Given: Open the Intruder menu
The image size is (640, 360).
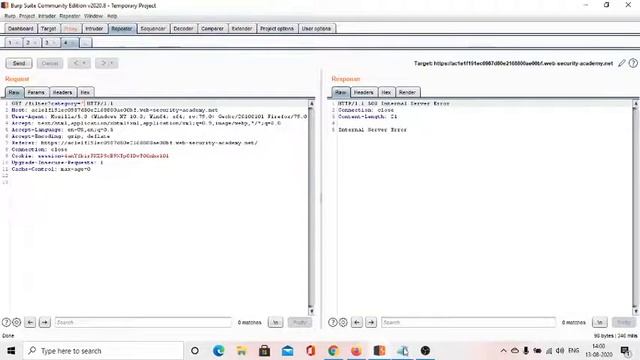Looking at the screenshot, I should click(47, 16).
